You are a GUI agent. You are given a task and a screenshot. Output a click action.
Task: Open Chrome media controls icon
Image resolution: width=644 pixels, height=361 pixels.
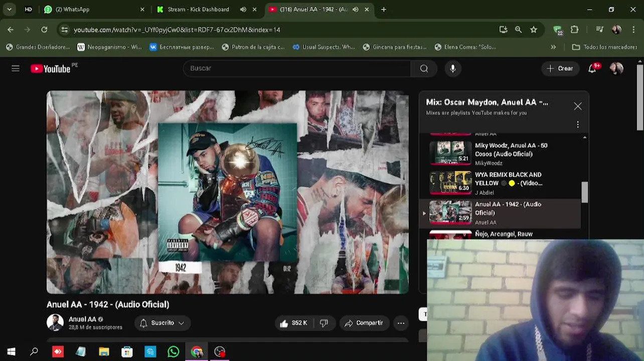coord(599,30)
